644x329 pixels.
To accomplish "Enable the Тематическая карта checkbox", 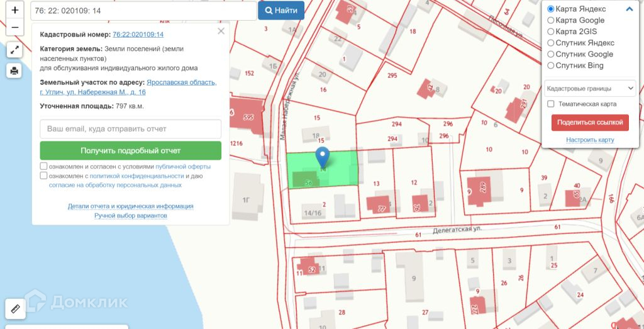I will (x=551, y=104).
